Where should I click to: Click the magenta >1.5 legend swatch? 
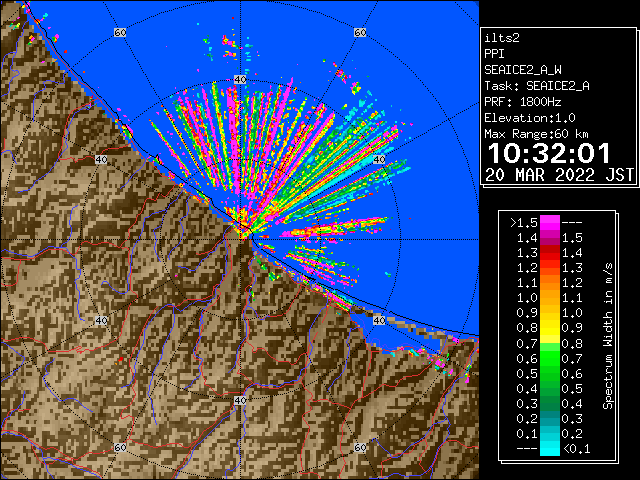pos(550,222)
